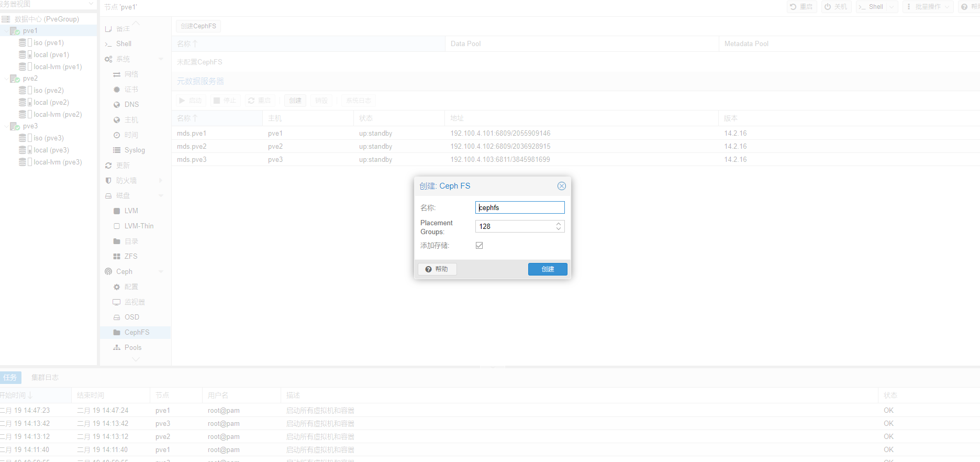This screenshot has width=980, height=462.
Task: Open the bulk actions dropdown
Action: pyautogui.click(x=927, y=7)
